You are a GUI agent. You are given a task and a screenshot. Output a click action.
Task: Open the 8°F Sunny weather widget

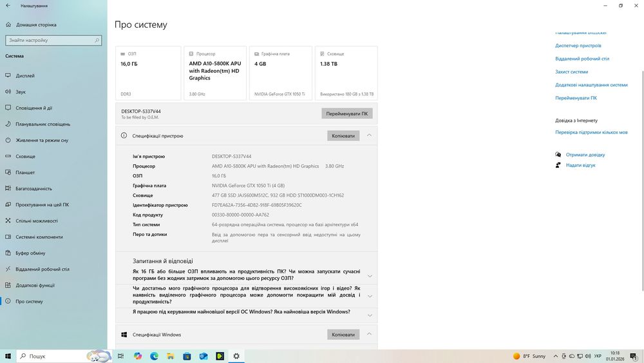529,356
